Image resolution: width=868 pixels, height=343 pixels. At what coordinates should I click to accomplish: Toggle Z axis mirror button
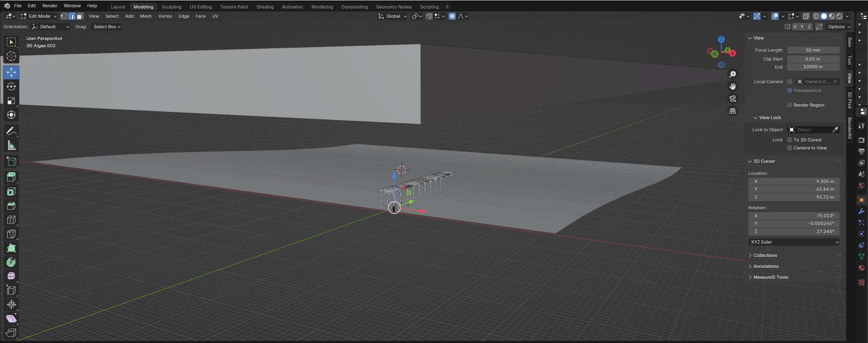point(809,27)
